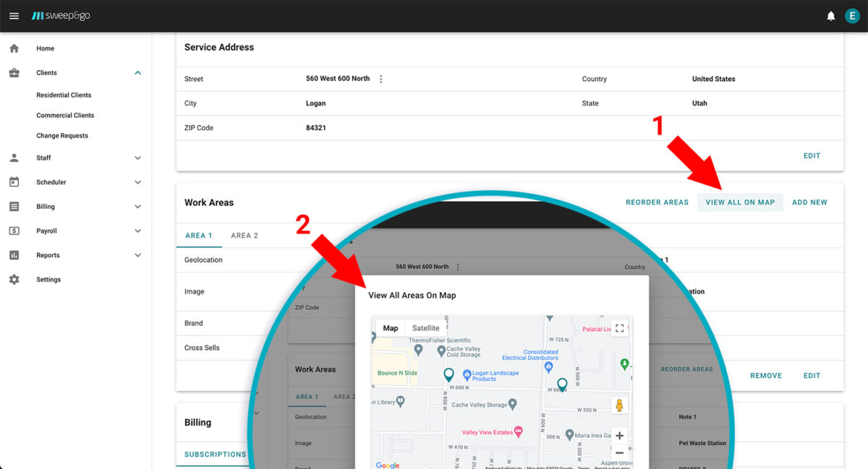Screen dimensions: 868x469
Task: Switch the map to Satellite view
Action: [x=425, y=328]
